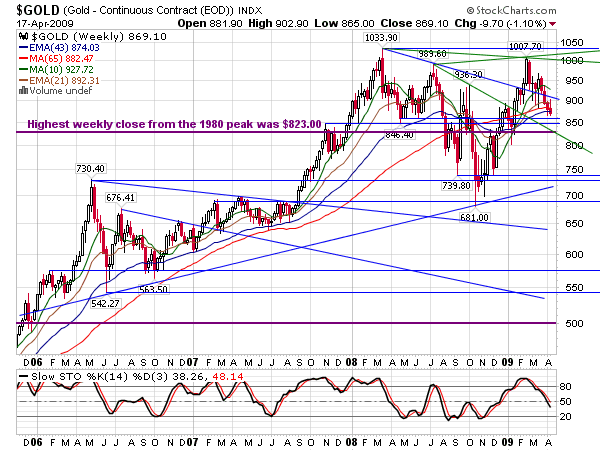Click the 681.00 low price label
The width and height of the screenshot is (600, 451).
point(474,218)
